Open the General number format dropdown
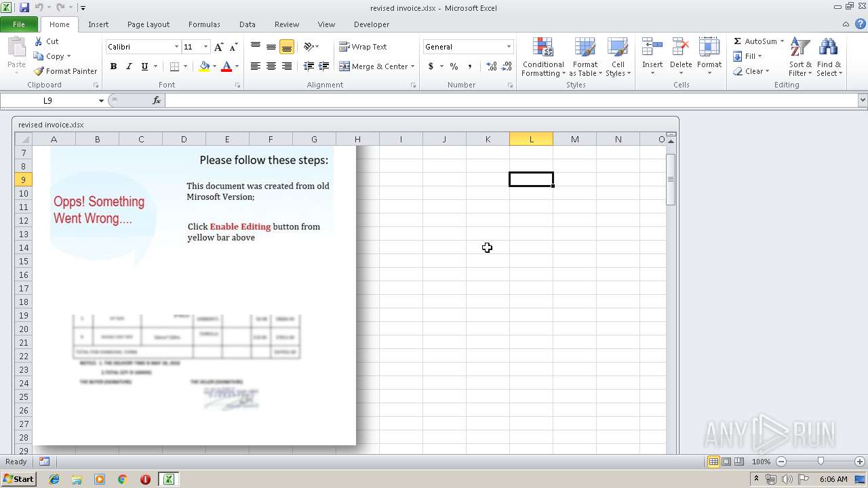 pos(509,47)
